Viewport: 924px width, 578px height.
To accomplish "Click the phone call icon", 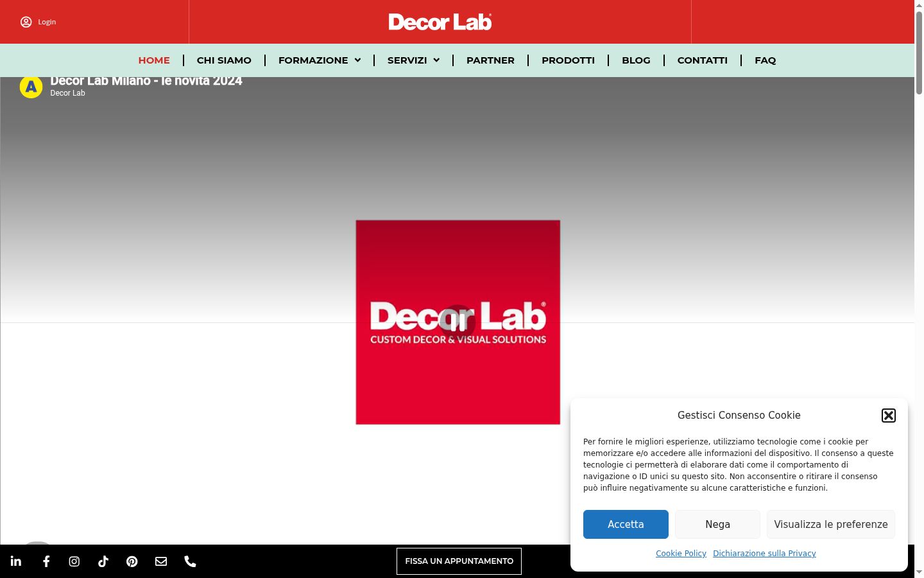I will (x=190, y=561).
